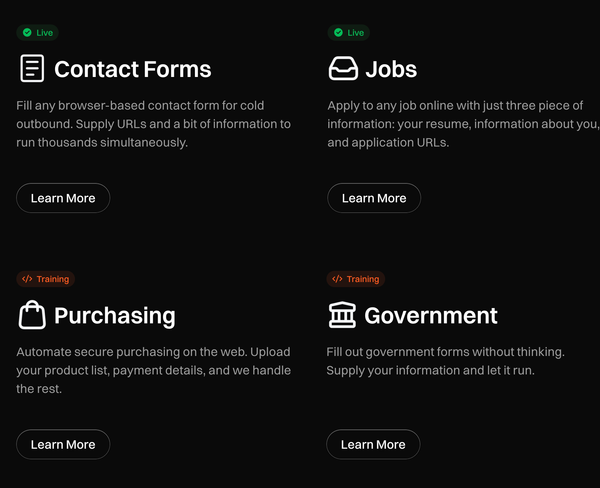Click the Government building icon
Image resolution: width=600 pixels, height=488 pixels.
tap(342, 315)
